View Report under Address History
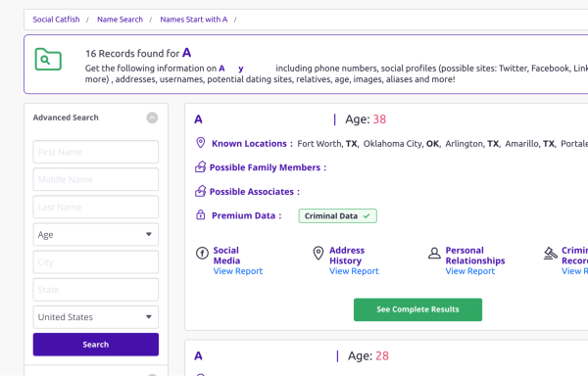The width and height of the screenshot is (588, 376). point(354,271)
